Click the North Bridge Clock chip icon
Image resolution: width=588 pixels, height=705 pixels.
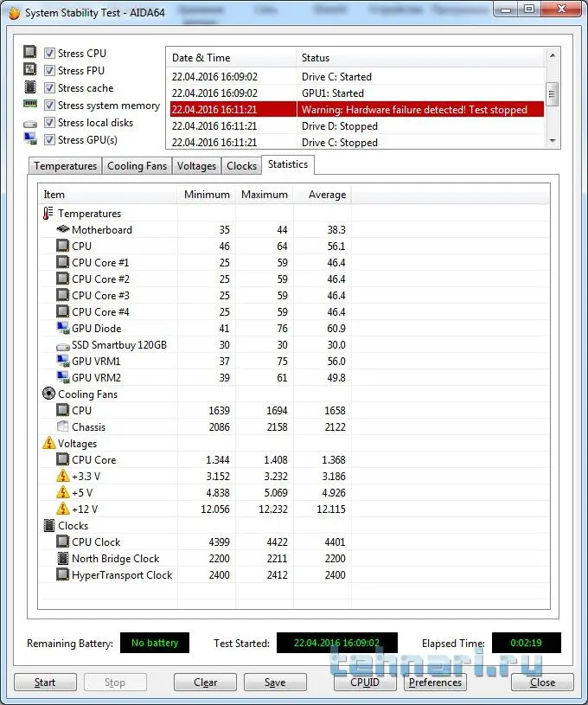pyautogui.click(x=62, y=558)
